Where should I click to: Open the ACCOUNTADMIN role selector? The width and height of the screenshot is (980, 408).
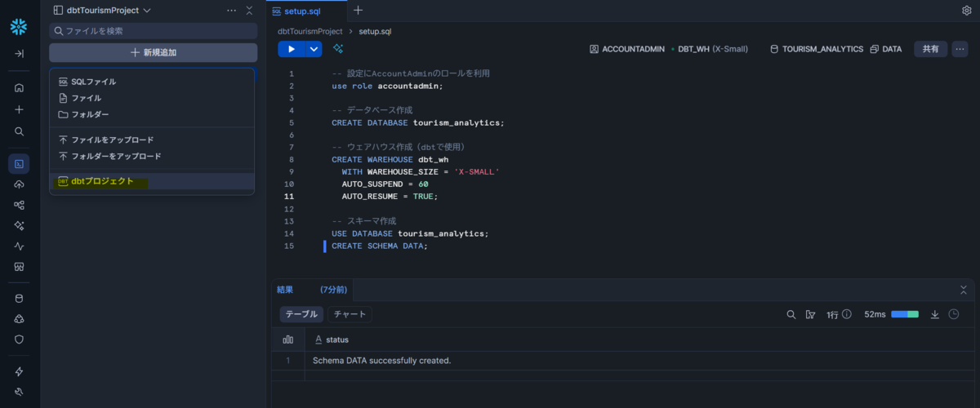coord(627,49)
